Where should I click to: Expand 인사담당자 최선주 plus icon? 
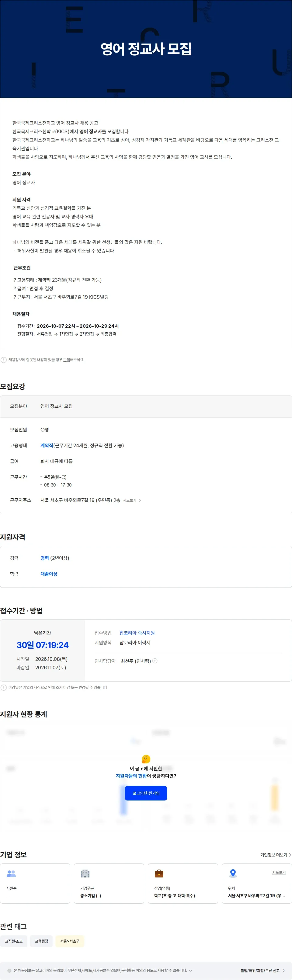pos(155,661)
